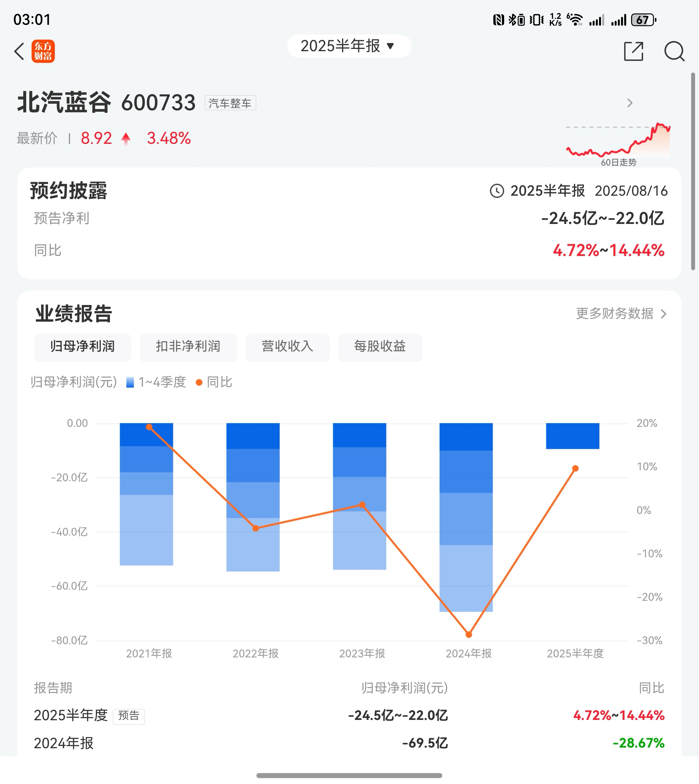
Task: Tap the 2025半年度 同比 line point
Action: [575, 469]
